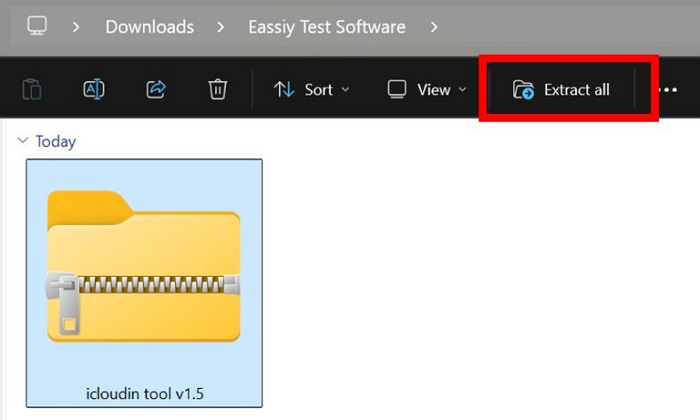
Task: Expand chevron after the monitor icon
Action: [x=76, y=27]
